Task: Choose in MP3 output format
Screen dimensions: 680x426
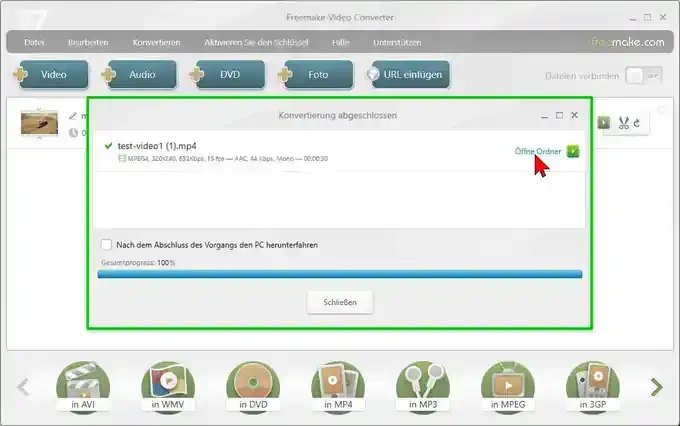Action: pos(423,387)
